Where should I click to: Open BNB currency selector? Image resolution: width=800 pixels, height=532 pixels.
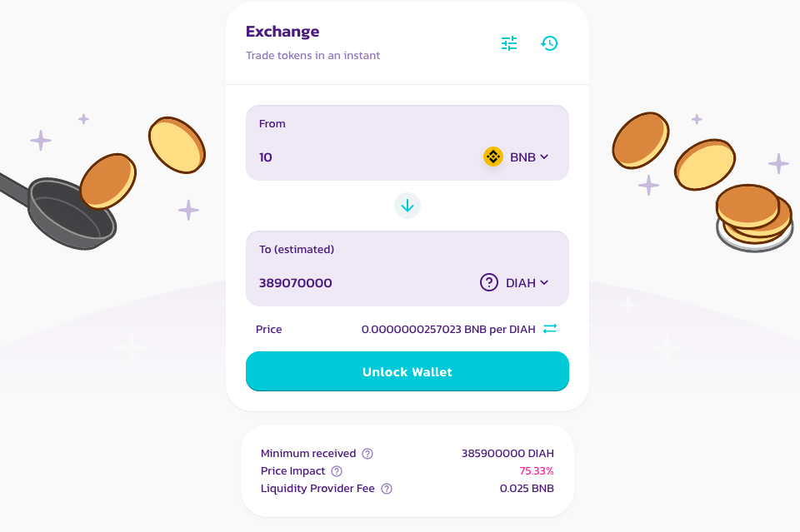click(x=517, y=157)
